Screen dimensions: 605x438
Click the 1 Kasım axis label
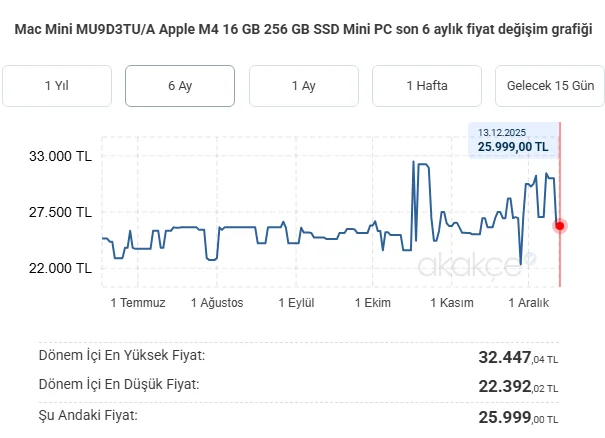(x=451, y=303)
